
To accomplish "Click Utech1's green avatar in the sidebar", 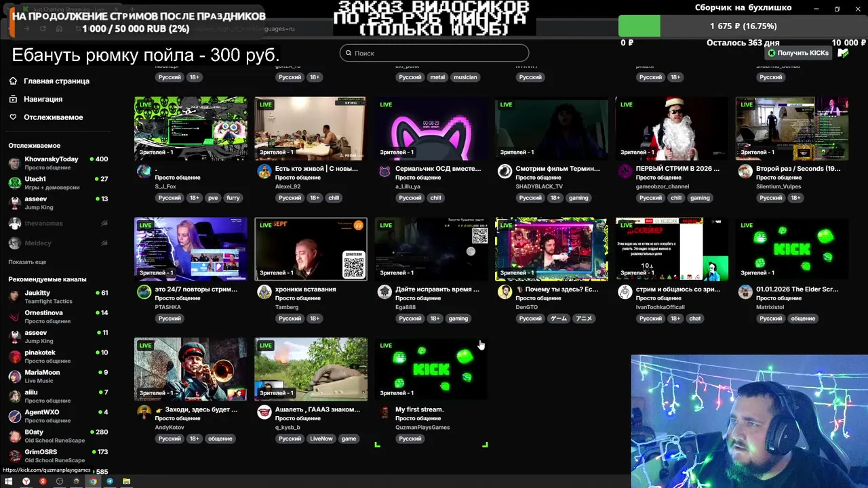I will (x=14, y=182).
